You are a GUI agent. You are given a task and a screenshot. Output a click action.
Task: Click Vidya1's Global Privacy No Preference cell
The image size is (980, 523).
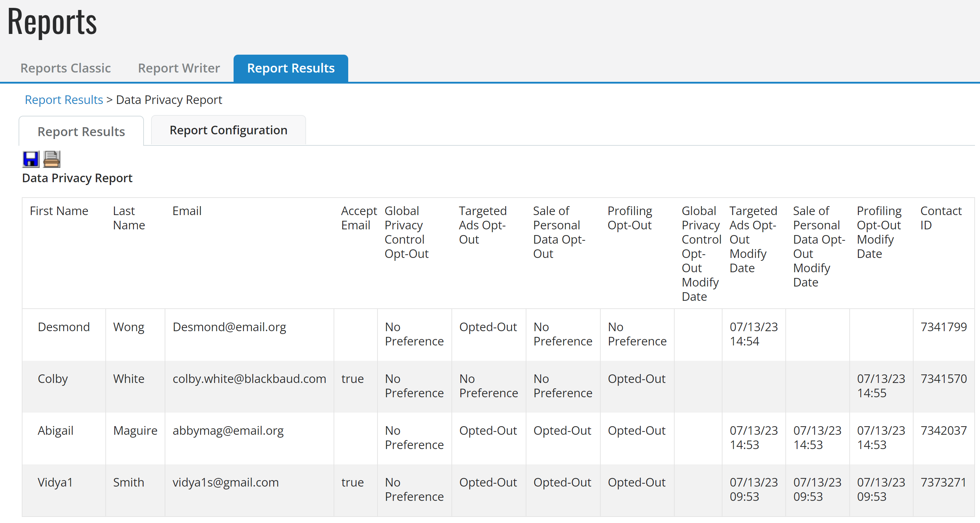[x=414, y=489]
